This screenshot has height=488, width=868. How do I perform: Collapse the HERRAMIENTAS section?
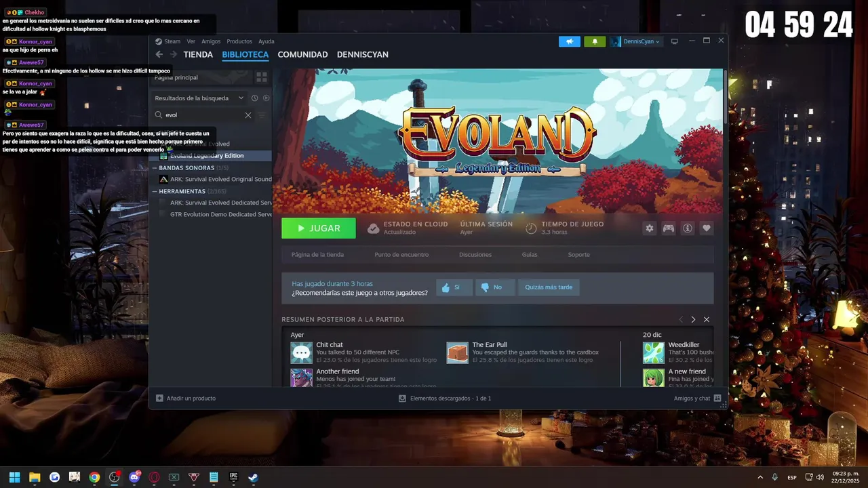(x=155, y=191)
